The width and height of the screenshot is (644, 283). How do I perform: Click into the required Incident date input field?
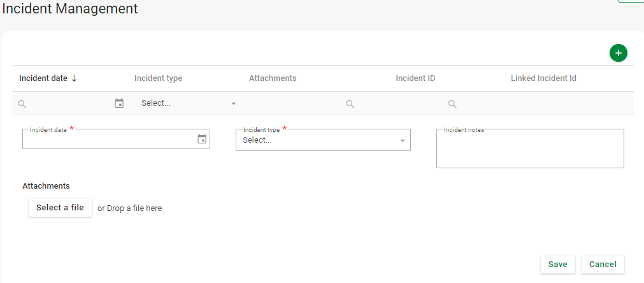click(x=108, y=140)
